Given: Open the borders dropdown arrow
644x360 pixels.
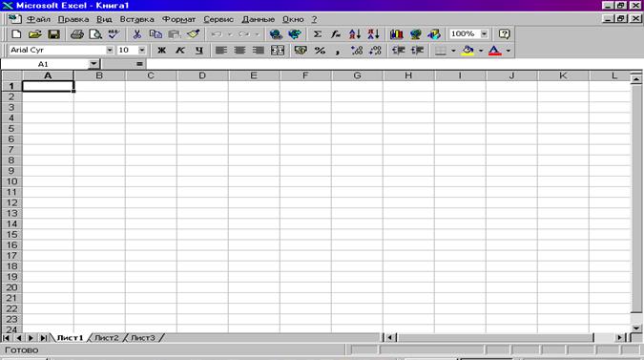Looking at the screenshot, I should (453, 51).
